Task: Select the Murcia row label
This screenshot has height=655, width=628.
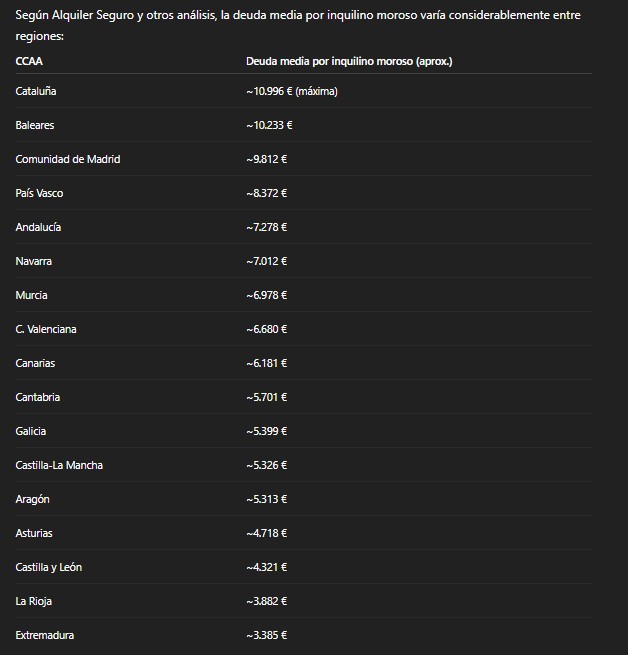Action: [x=31, y=295]
